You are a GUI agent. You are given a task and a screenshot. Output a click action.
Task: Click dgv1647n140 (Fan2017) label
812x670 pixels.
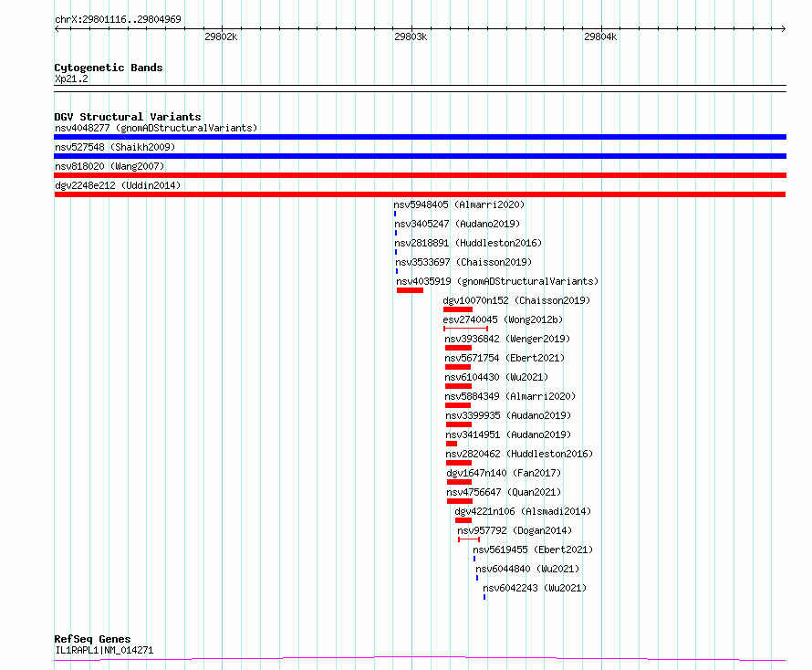504,473
